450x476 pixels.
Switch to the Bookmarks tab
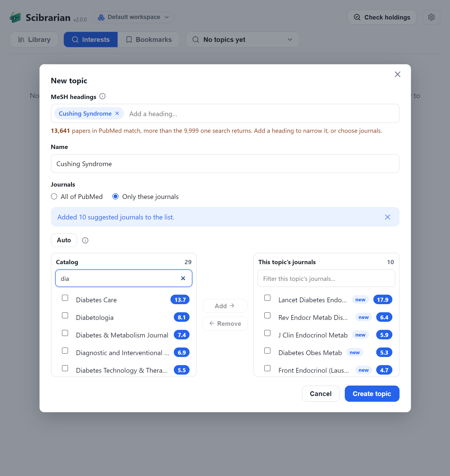[149, 40]
